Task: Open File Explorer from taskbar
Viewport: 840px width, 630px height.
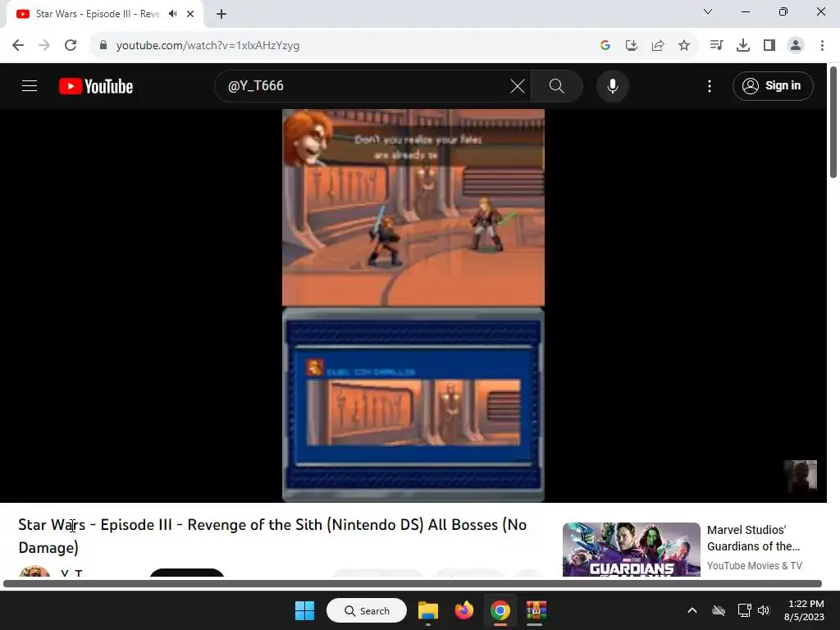Action: (x=428, y=610)
